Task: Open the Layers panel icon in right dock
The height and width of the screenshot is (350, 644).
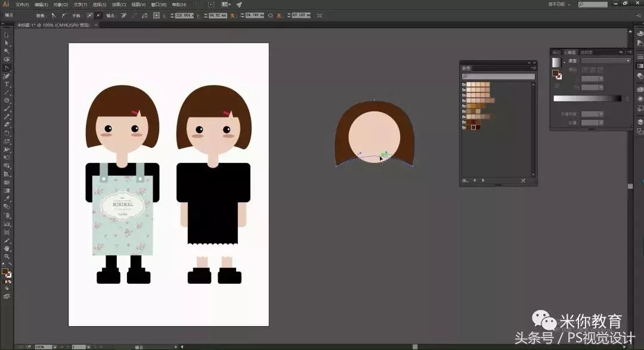Action: click(x=640, y=122)
